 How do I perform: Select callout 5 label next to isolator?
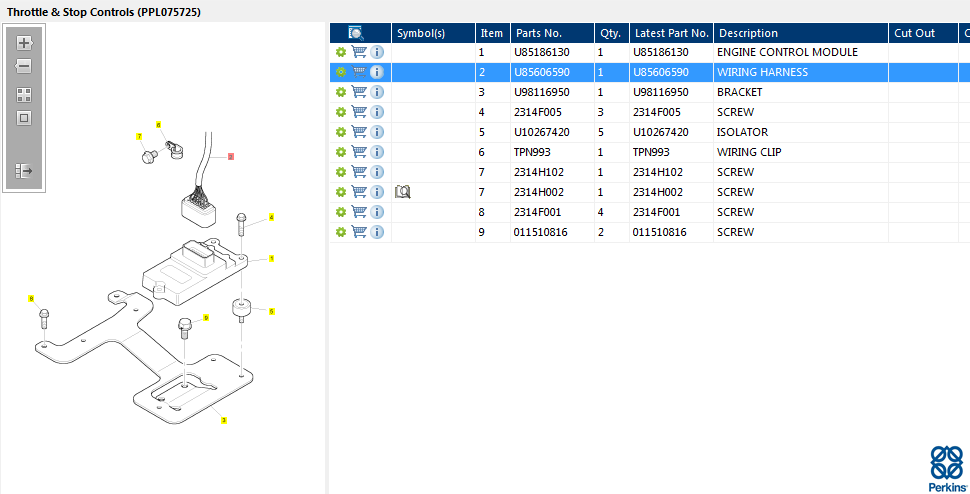pos(272,312)
